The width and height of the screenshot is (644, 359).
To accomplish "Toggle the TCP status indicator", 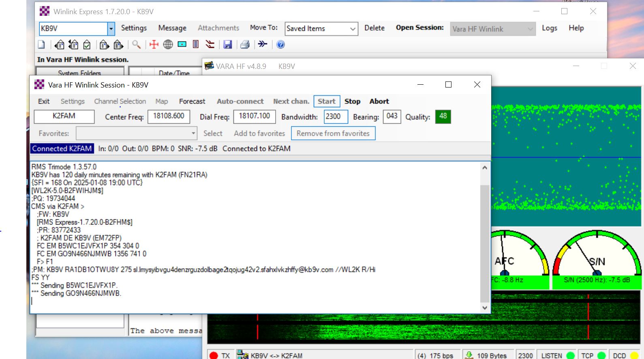I will (601, 355).
